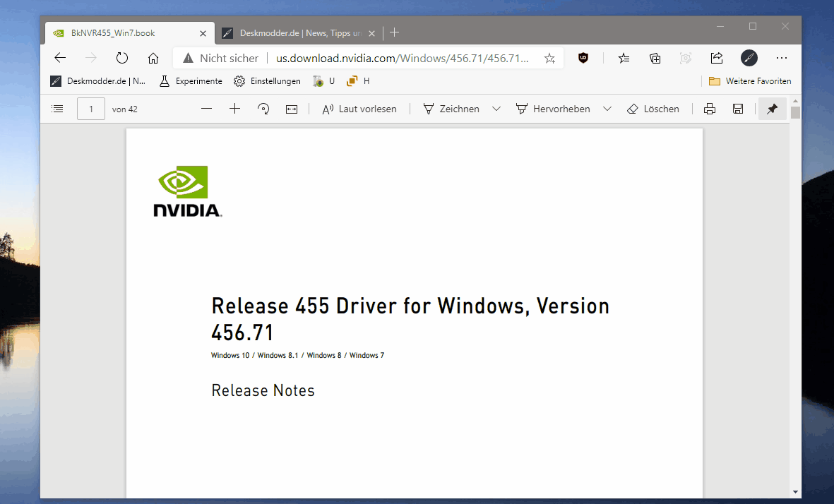Open the browser home page

point(153,58)
